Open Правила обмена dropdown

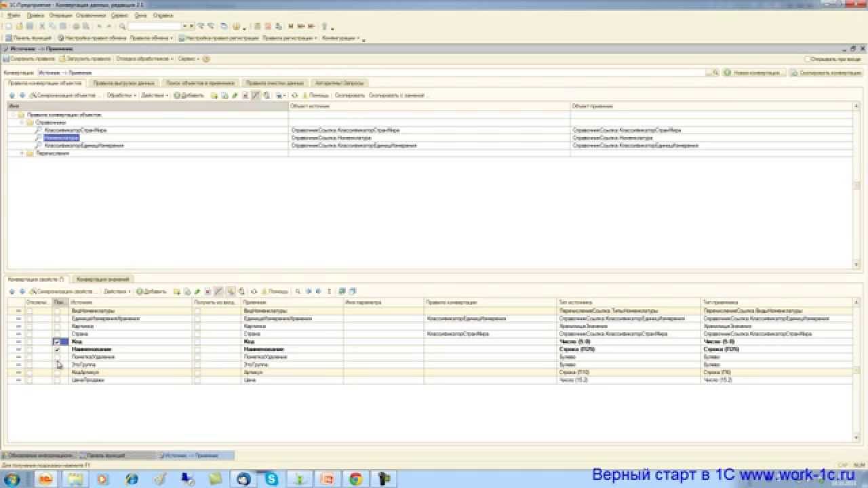152,38
